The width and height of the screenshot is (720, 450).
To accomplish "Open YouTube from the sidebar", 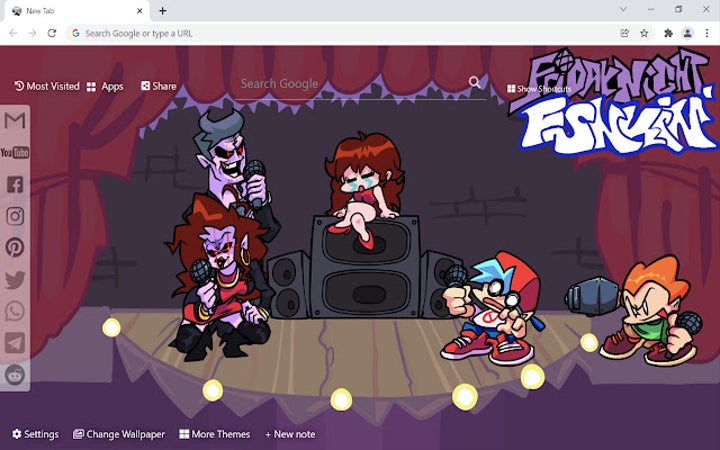I will (x=15, y=152).
